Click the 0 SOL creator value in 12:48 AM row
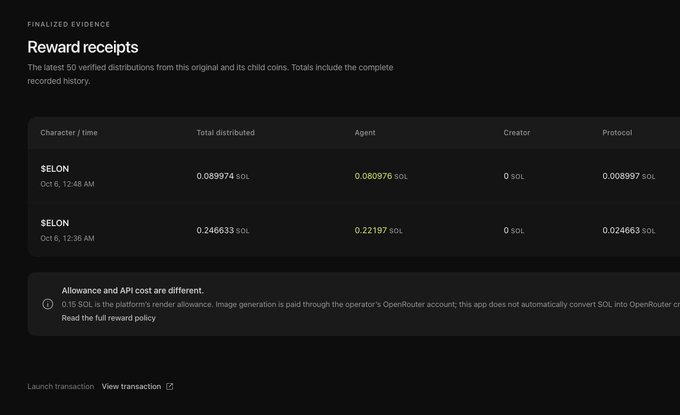Image resolution: width=680 pixels, height=415 pixels. click(514, 176)
